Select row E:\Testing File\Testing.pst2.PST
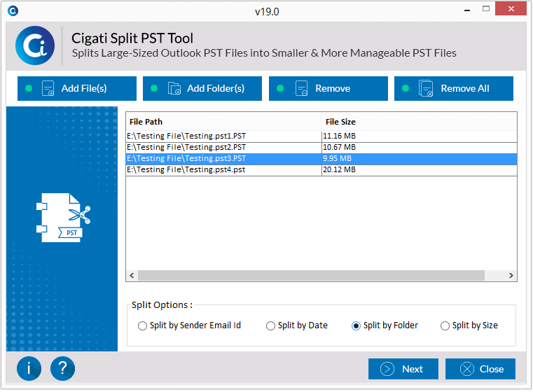533x392 pixels. 321,148
